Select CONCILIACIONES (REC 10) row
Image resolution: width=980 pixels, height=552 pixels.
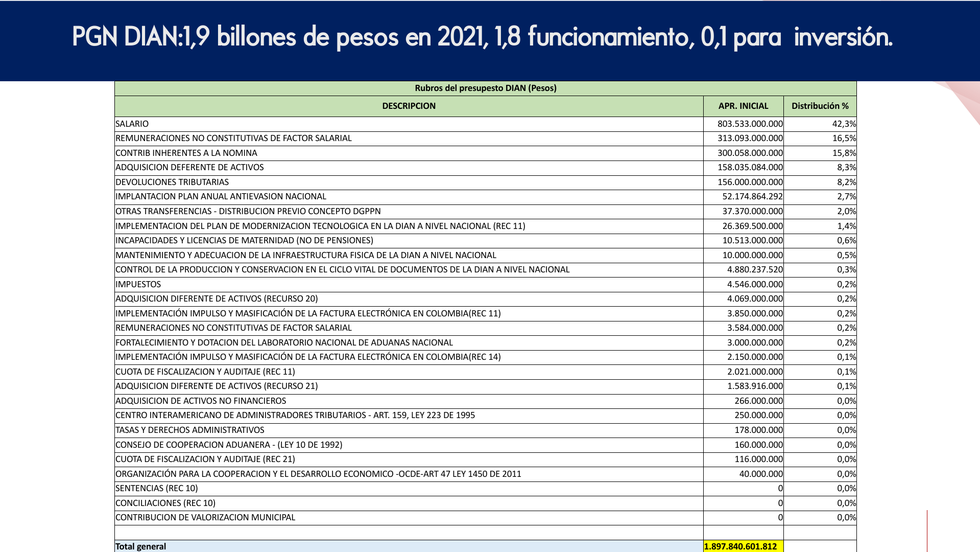[x=165, y=503]
